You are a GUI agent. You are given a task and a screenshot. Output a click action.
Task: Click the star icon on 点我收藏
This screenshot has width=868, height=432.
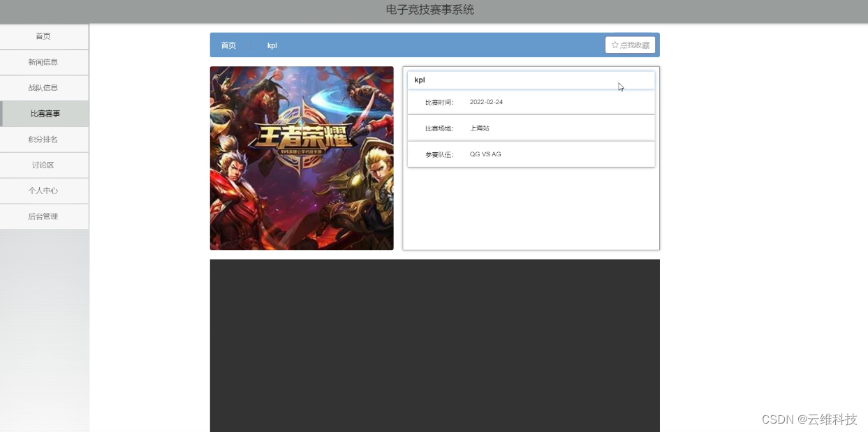tap(615, 45)
